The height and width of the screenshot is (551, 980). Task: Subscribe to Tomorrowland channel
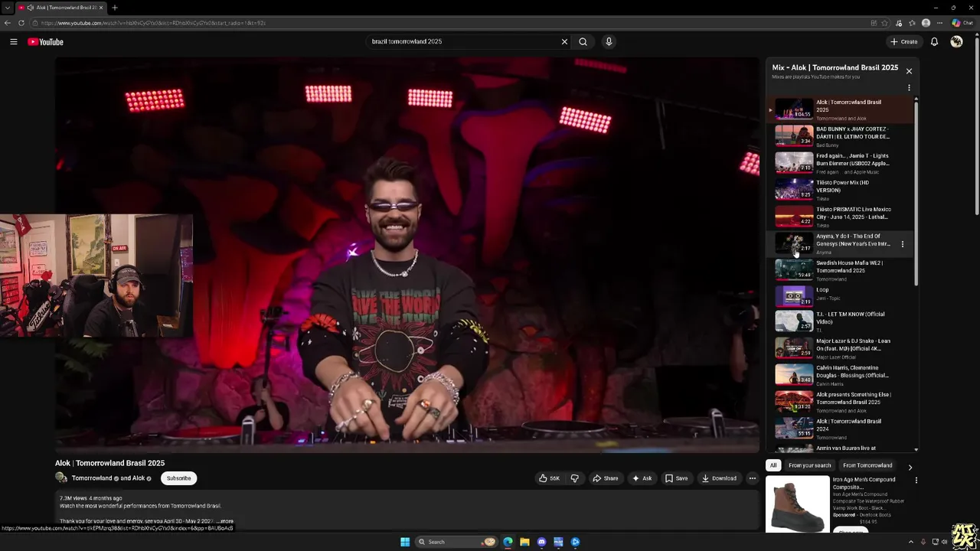point(178,478)
